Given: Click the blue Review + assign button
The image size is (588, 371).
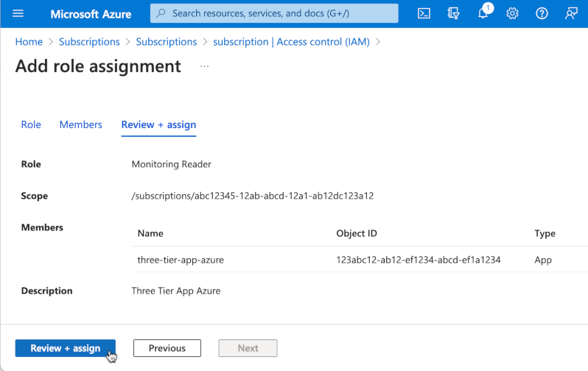Looking at the screenshot, I should [x=65, y=348].
